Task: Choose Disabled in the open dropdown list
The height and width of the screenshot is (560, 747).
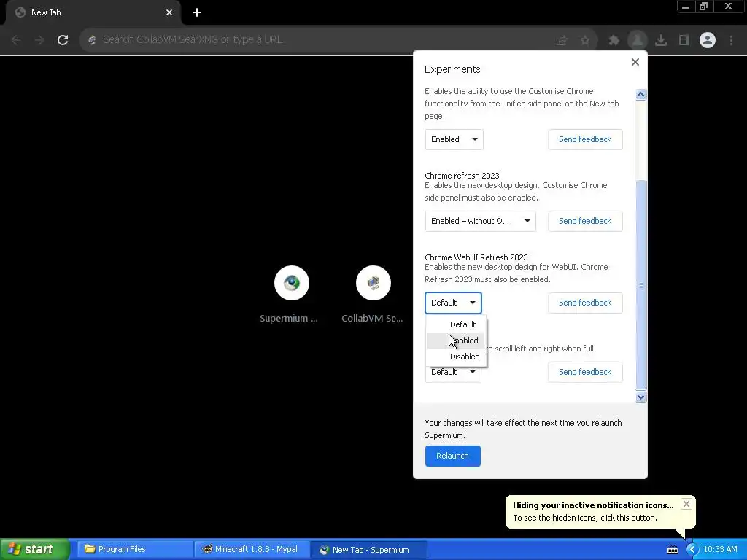Action: (x=457, y=356)
